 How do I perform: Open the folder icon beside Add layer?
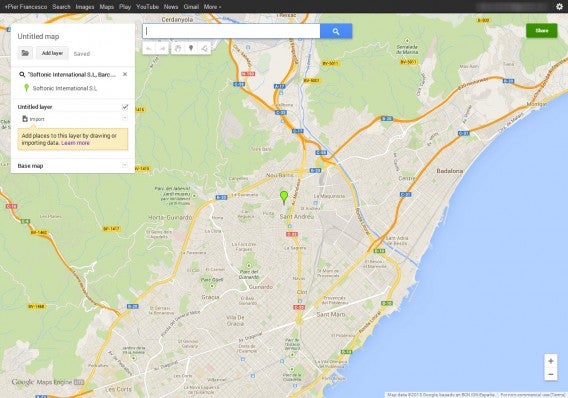25,53
